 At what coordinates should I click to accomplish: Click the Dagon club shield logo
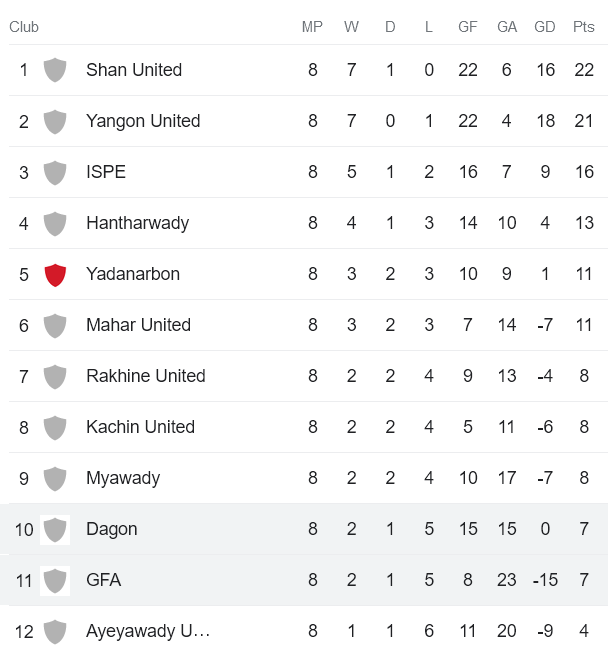click(x=55, y=529)
